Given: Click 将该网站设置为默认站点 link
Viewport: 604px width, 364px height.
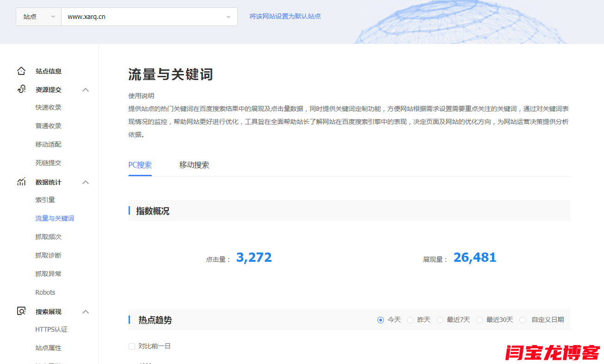Looking at the screenshot, I should [x=285, y=16].
